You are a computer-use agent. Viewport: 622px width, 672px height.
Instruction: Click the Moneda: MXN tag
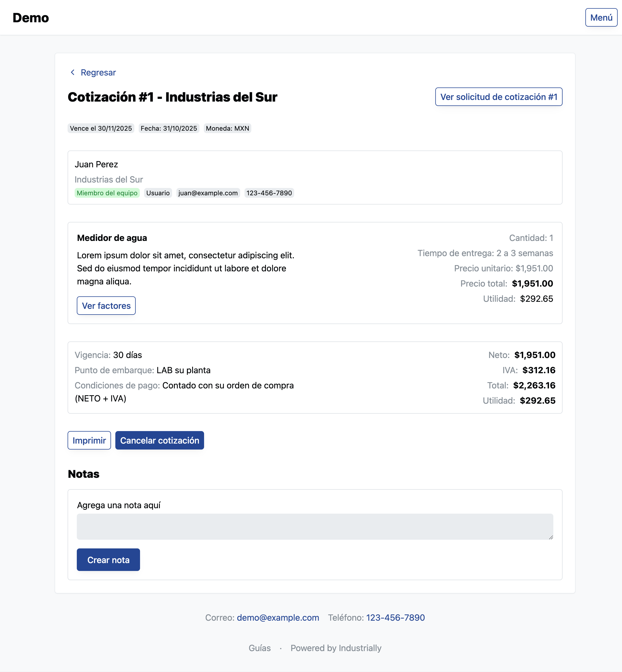coord(227,128)
